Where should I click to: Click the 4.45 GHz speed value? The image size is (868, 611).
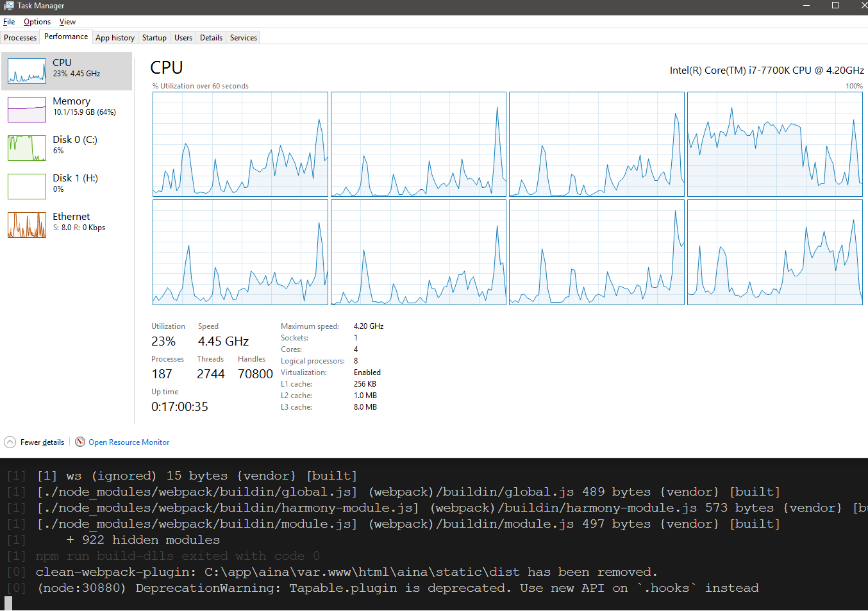pos(223,342)
